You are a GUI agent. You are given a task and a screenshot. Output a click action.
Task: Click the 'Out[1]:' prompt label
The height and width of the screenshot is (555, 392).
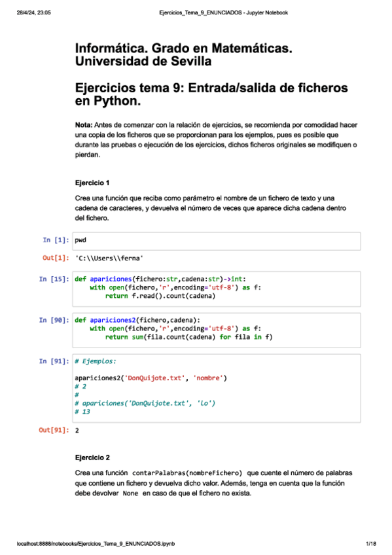56,258
